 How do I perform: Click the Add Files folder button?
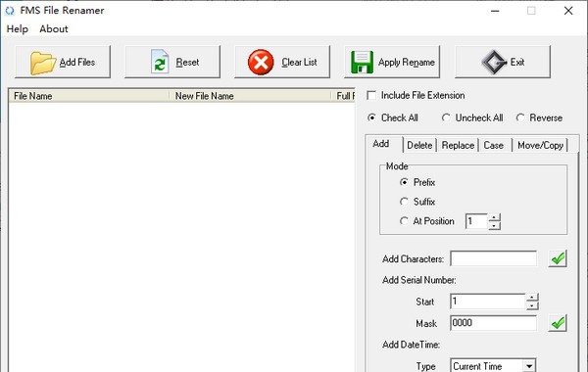pyautogui.click(x=63, y=62)
